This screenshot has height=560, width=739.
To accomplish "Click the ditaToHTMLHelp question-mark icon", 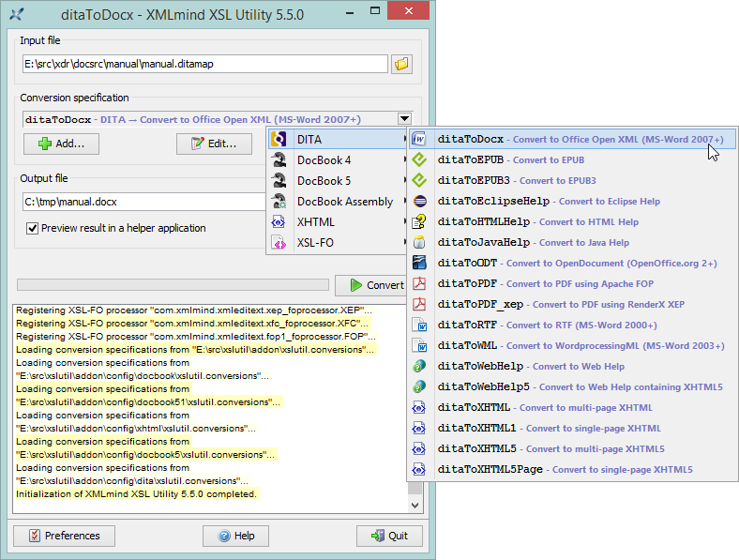I will 419,222.
